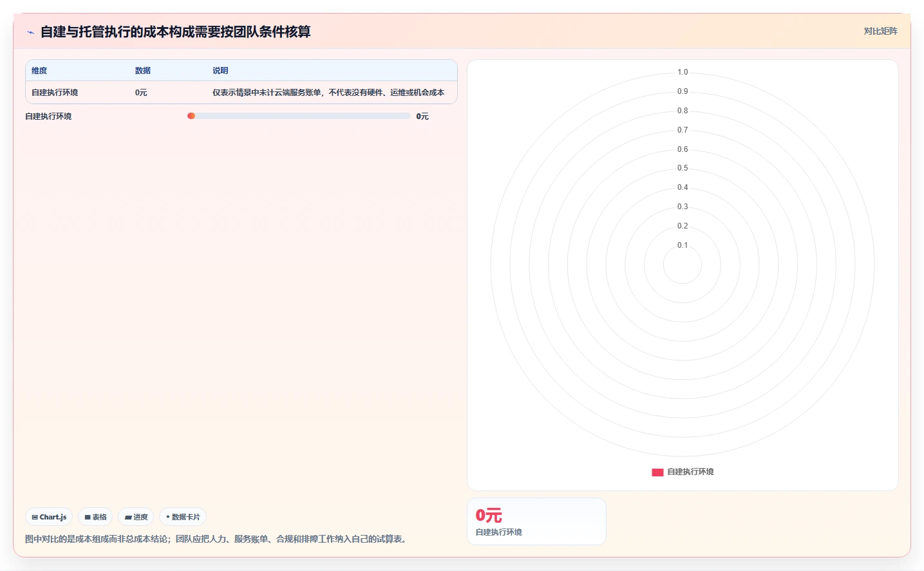Viewport: 924px width, 571px height.
Task: Click the blue icon beside the page title
Action: tap(30, 32)
